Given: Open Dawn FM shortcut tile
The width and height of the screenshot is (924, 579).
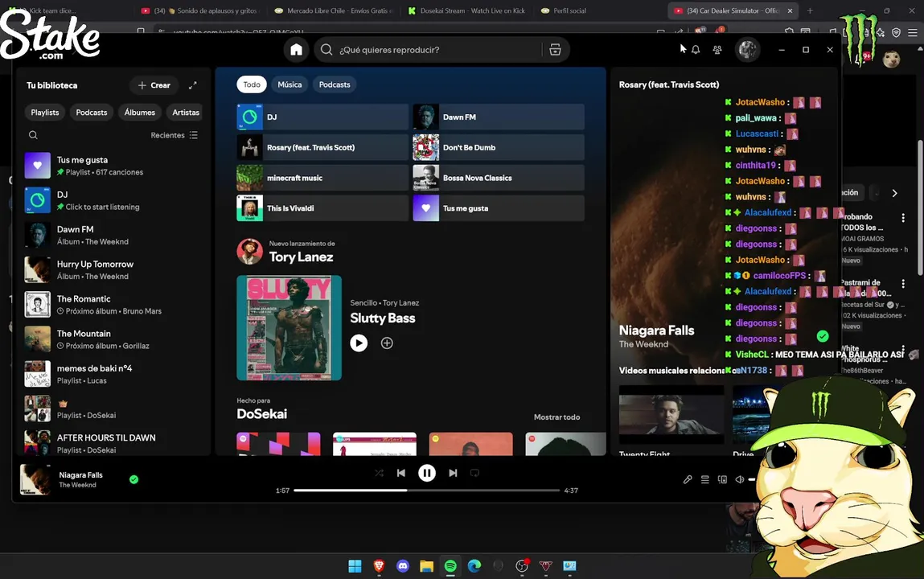Looking at the screenshot, I should point(499,117).
